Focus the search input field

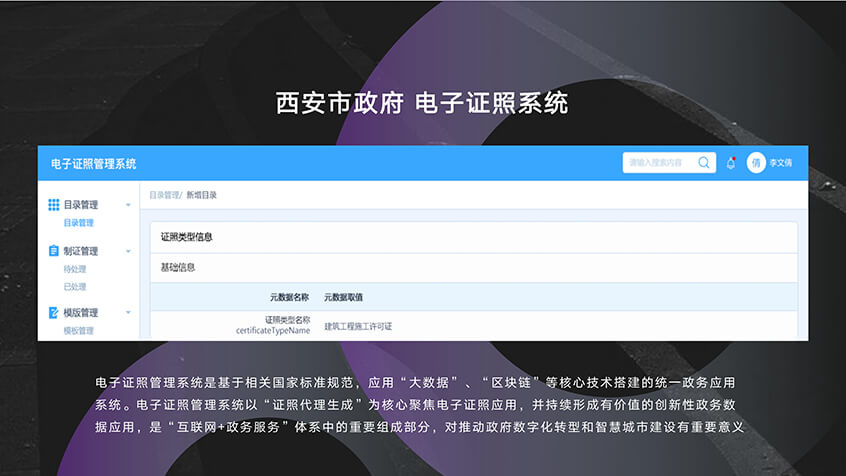tap(658, 163)
